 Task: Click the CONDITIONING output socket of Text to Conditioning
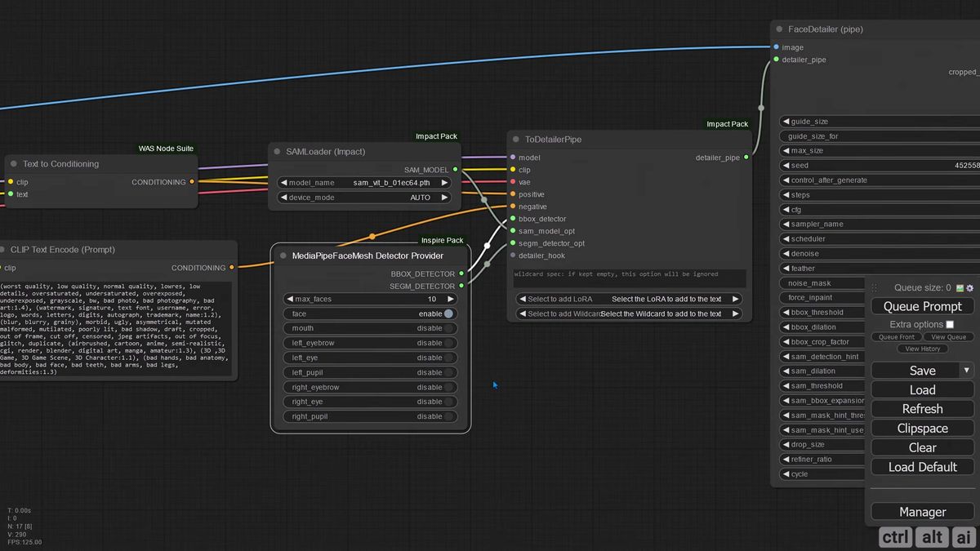tap(192, 182)
